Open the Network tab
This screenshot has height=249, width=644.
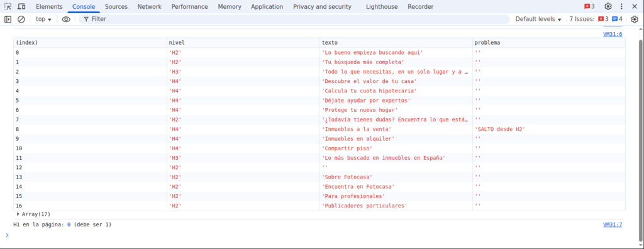150,6
